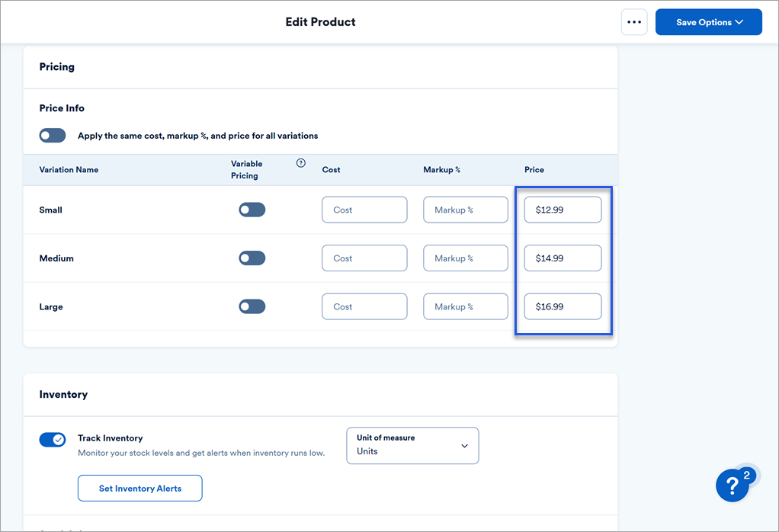
Task: Edit the $14.99 price for Medium
Action: coord(563,258)
